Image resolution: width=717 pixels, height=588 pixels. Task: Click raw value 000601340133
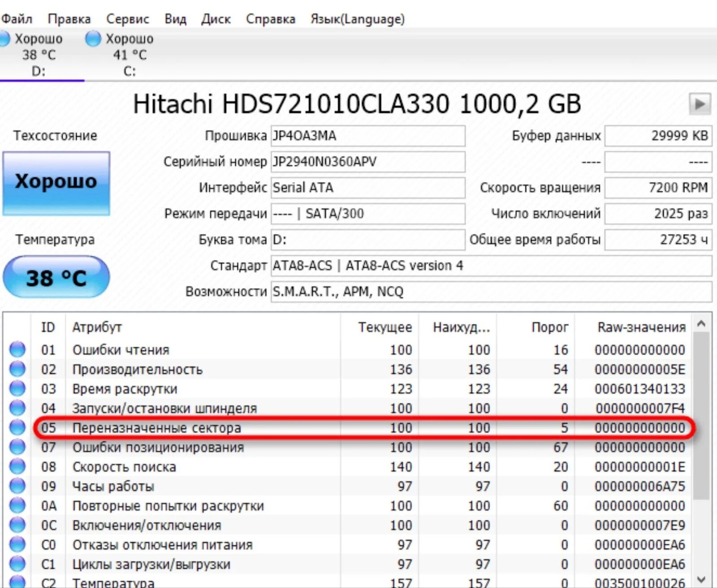tap(640, 389)
